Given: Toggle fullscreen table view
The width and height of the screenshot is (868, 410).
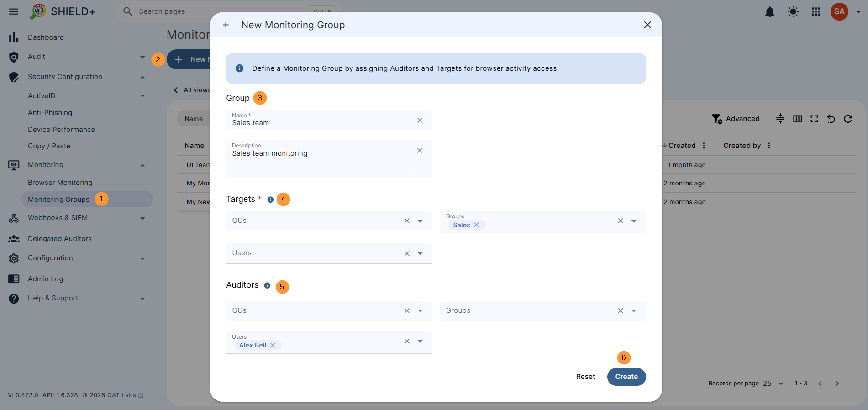Looking at the screenshot, I should (x=814, y=119).
